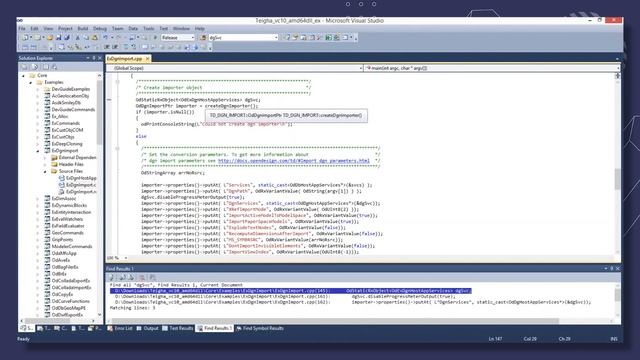The width and height of the screenshot is (640, 360).
Task: Click the Copy toolbar icon
Action: (86, 38)
